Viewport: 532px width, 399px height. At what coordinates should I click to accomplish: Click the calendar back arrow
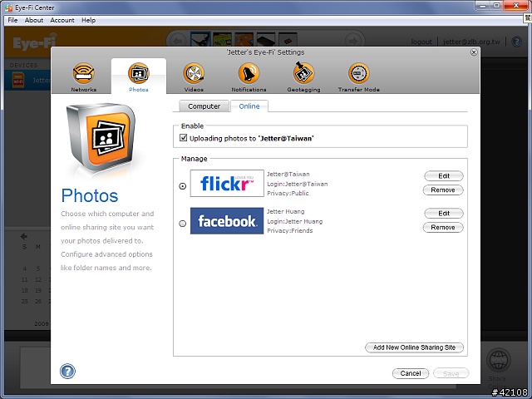(24, 236)
